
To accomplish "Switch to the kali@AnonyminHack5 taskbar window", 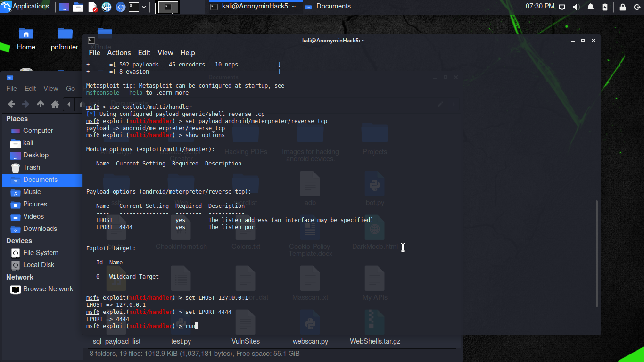I will 253,7.
